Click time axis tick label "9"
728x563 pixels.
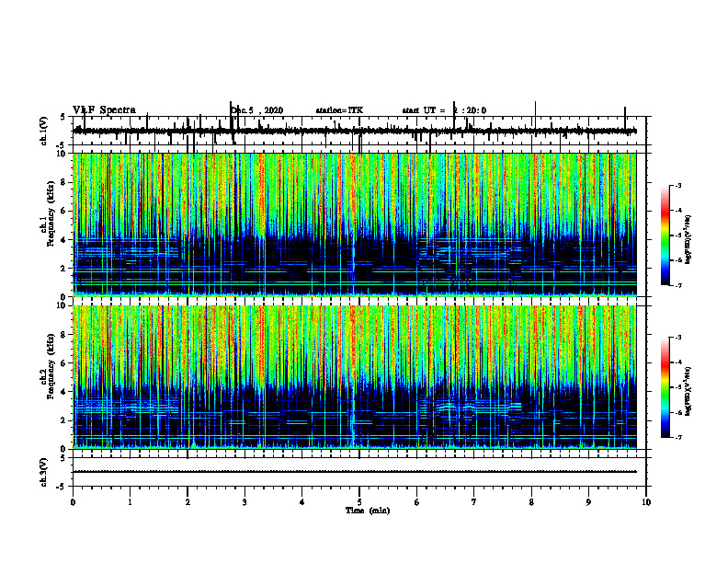588,502
